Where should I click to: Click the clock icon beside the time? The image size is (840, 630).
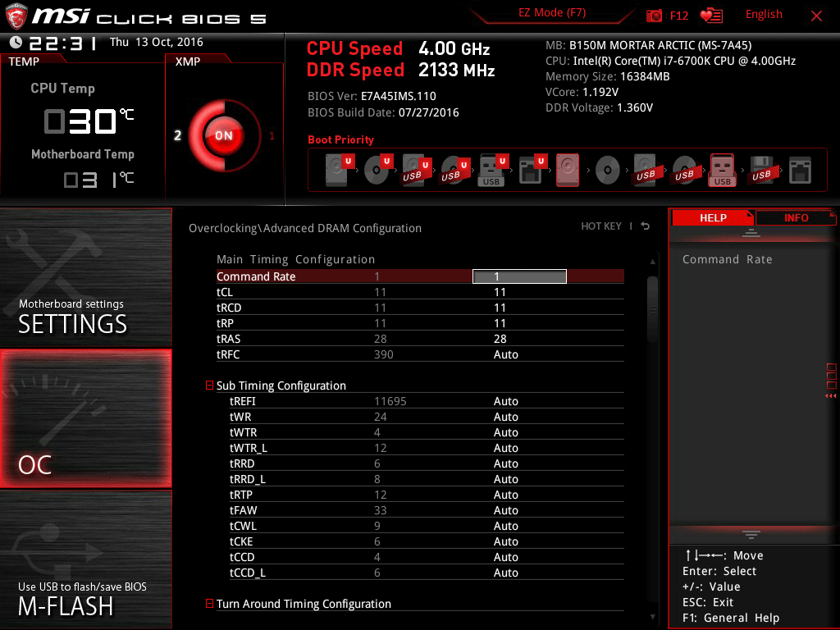(16, 42)
